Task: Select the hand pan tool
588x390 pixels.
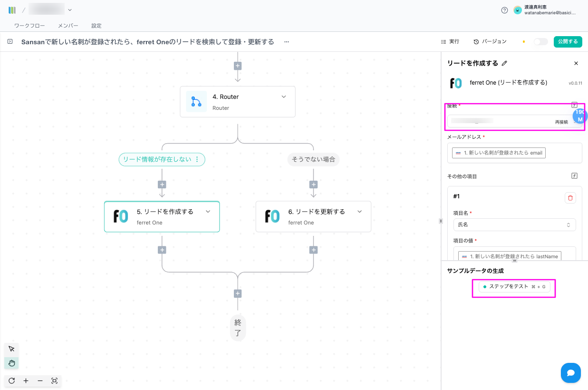Action: (x=11, y=363)
